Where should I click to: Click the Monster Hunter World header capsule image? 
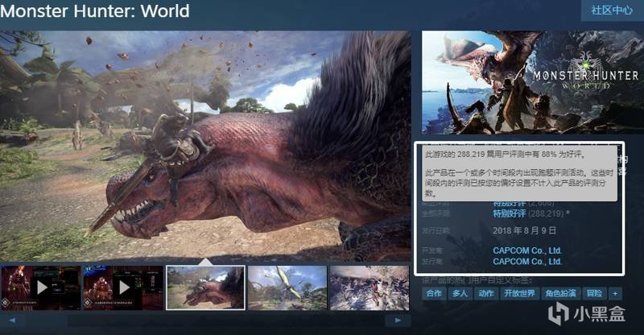533,82
